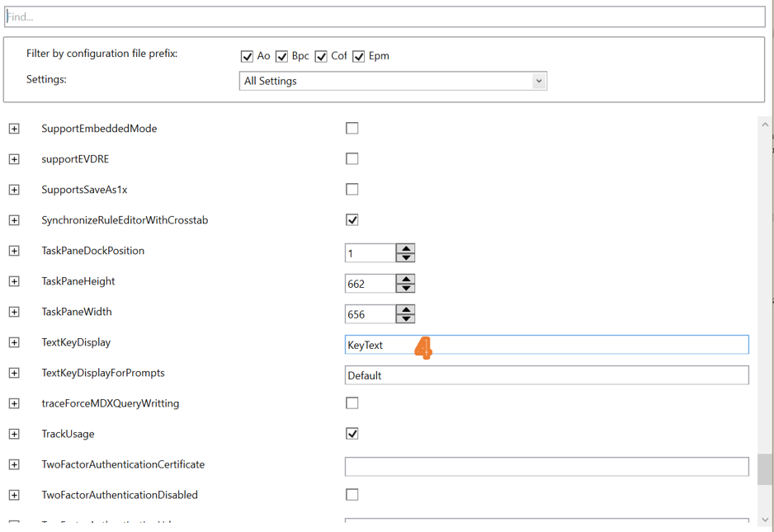Expand the supportEVDRE setting details
Image resolution: width=774 pixels, height=532 pixels.
pyautogui.click(x=14, y=159)
